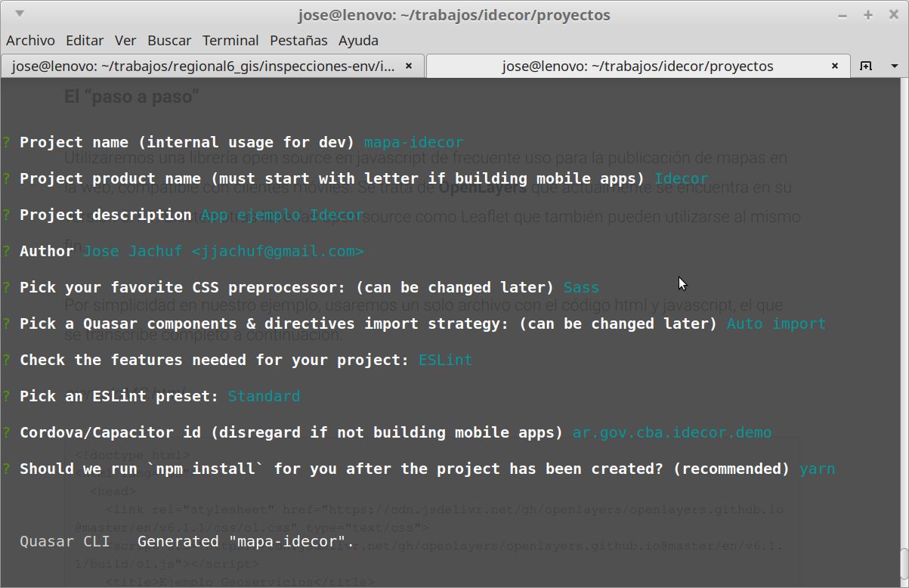This screenshot has height=588, width=909.
Task: Open the Ayuda menu
Action: tap(358, 40)
